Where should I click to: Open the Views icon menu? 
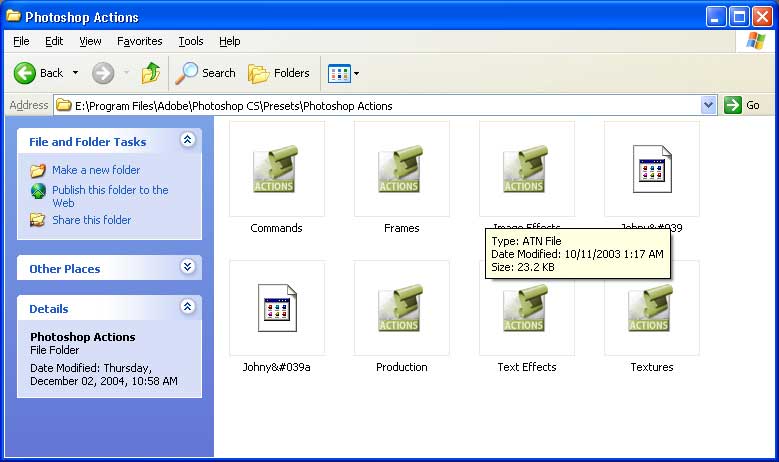pyautogui.click(x=339, y=74)
